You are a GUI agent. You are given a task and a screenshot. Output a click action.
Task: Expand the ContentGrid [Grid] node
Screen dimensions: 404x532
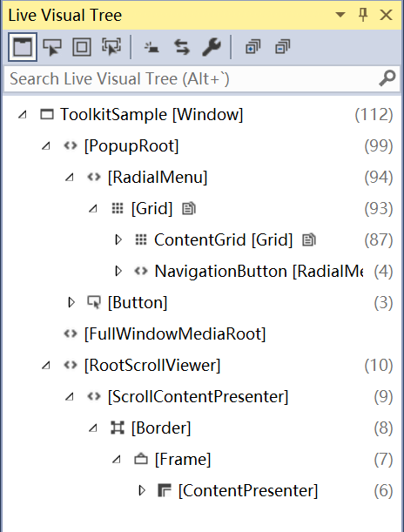118,239
